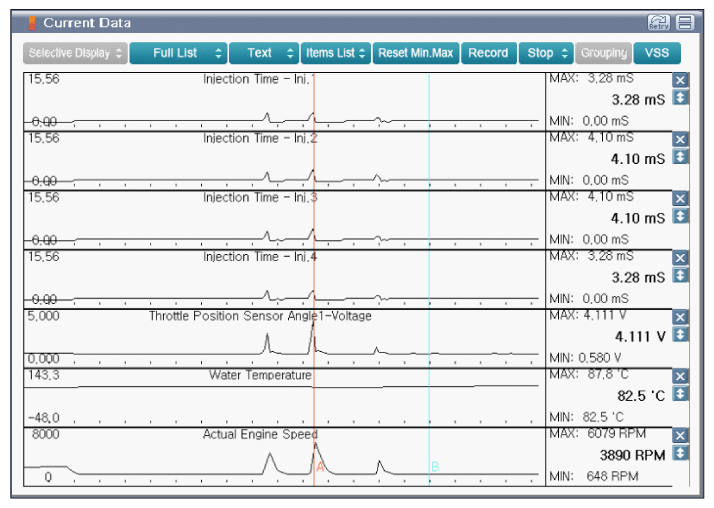The width and height of the screenshot is (714, 508).
Task: Click the 8000 axis maximum on engine speed
Action: click(x=46, y=434)
